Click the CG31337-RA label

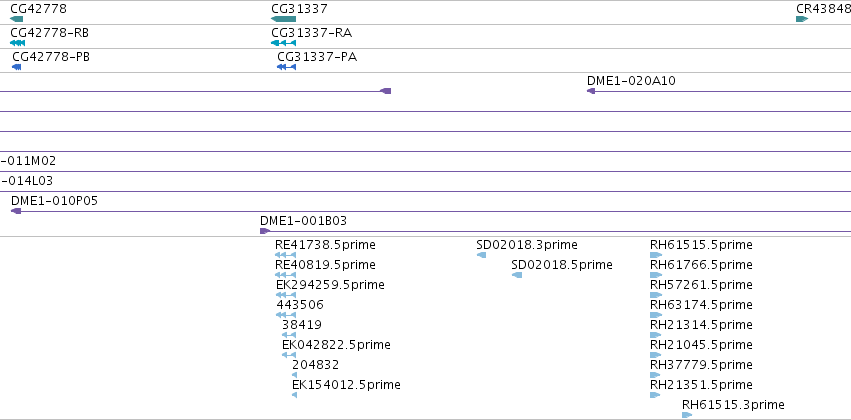point(312,33)
